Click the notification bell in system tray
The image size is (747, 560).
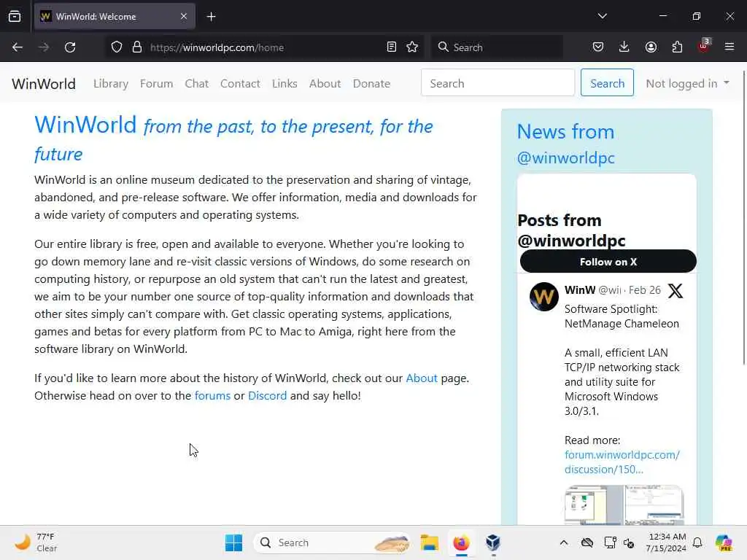(697, 542)
